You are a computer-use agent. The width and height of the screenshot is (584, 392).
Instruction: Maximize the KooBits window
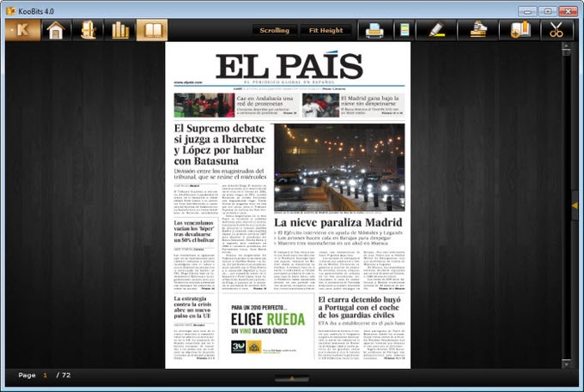548,11
